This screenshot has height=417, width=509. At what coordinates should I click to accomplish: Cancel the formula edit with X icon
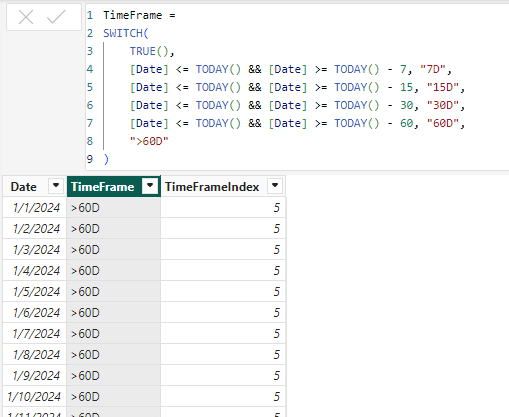26,17
